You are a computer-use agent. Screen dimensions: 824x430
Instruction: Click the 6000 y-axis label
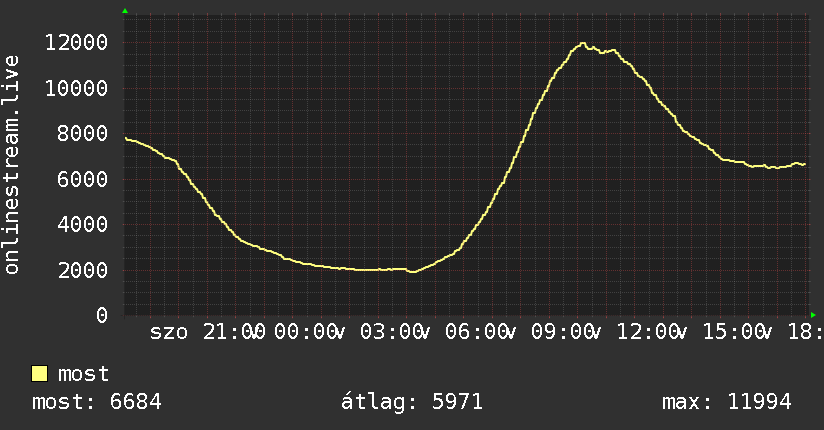pyautogui.click(x=83, y=179)
